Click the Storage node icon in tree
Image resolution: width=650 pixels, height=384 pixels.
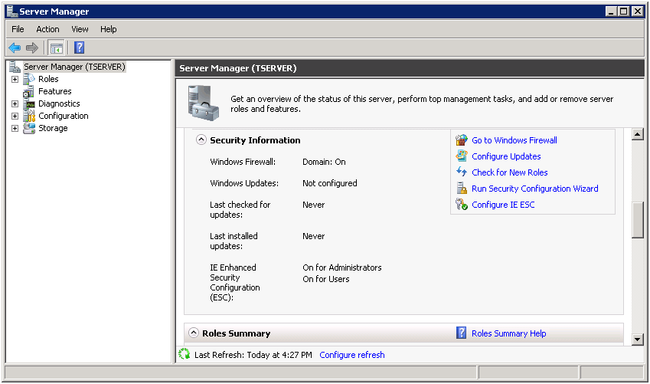29,128
